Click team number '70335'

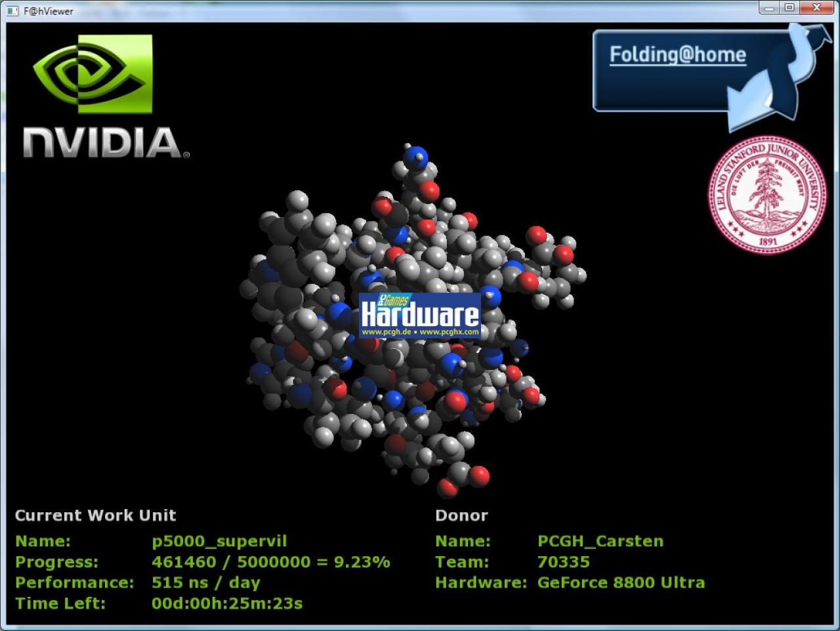(564, 562)
